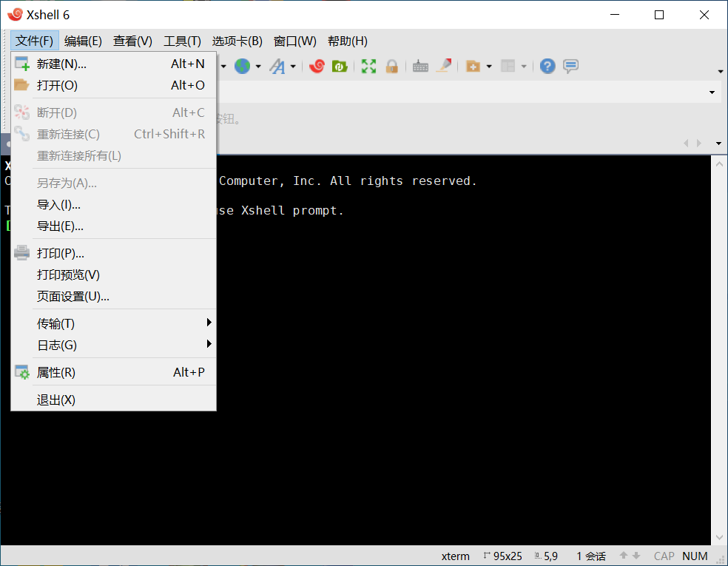The width and height of the screenshot is (728, 566).
Task: Open the 文件(F) menu
Action: [x=34, y=41]
